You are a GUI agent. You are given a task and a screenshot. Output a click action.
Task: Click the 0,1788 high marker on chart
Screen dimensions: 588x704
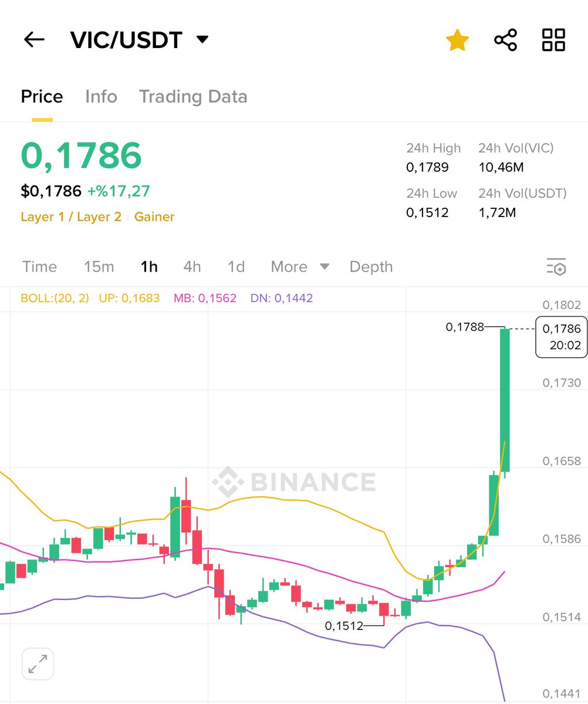click(465, 327)
